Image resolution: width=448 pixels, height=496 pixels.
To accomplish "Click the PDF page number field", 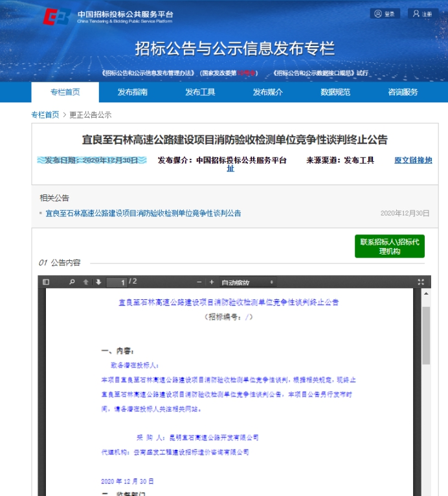I will pyautogui.click(x=117, y=282).
